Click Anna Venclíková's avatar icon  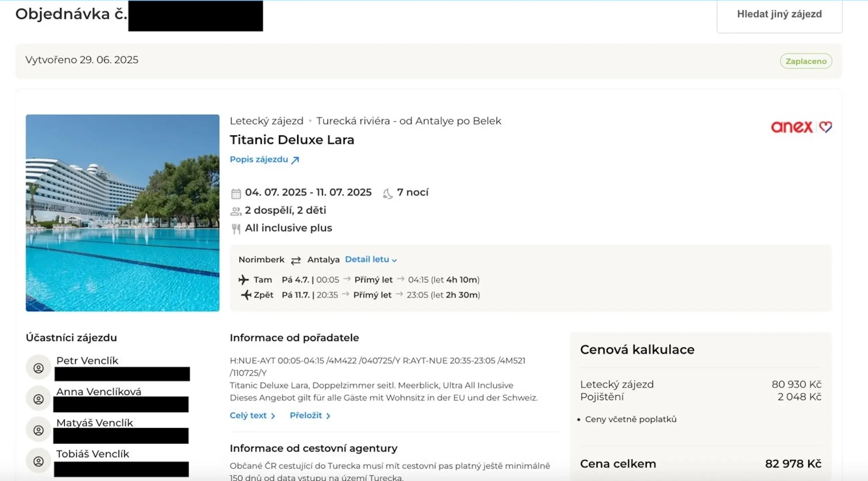click(39, 399)
